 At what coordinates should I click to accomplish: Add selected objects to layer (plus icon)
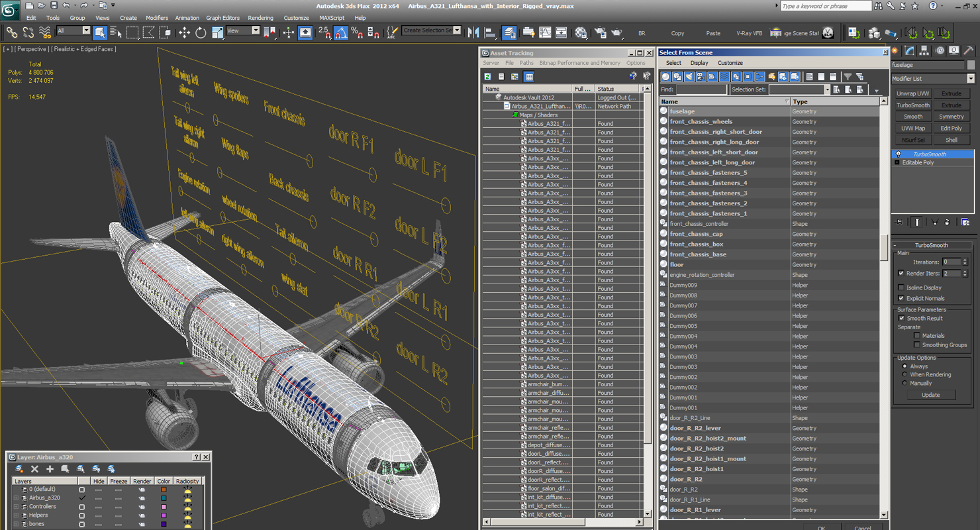(x=50, y=469)
